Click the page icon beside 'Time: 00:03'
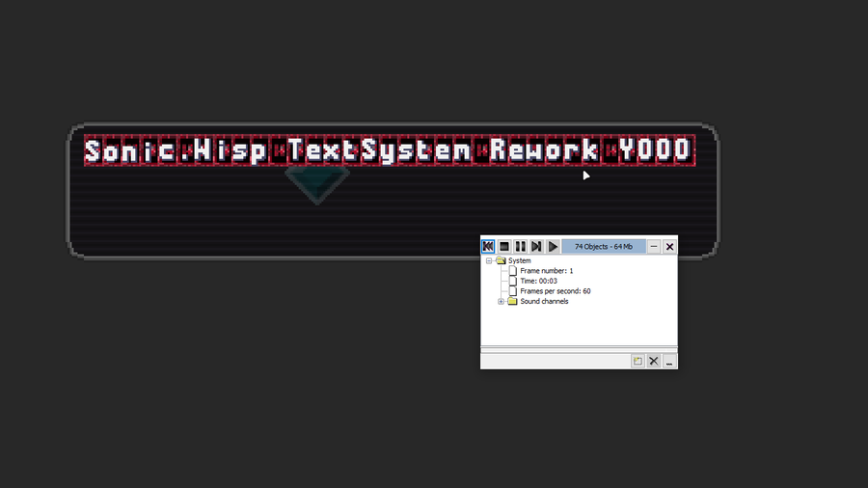The width and height of the screenshot is (868, 488). pyautogui.click(x=513, y=281)
